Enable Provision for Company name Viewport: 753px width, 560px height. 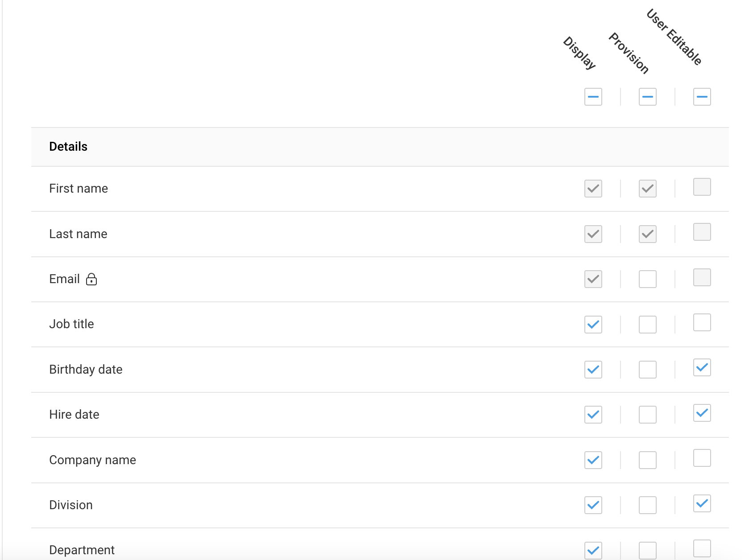pos(647,460)
